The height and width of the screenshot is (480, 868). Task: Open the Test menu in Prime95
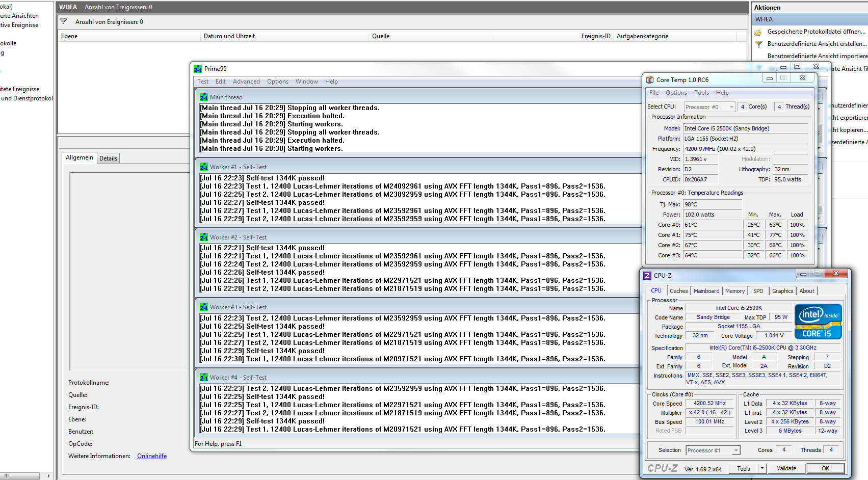coord(203,82)
